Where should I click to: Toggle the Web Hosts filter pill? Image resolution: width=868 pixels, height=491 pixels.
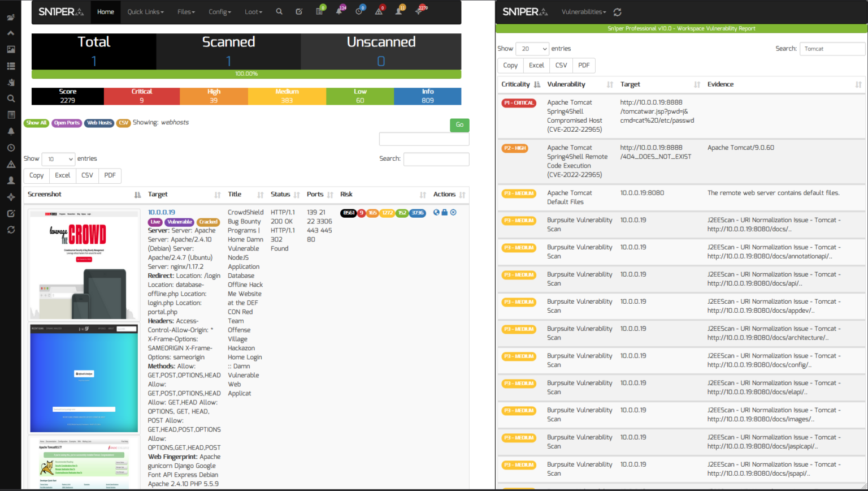tap(99, 123)
